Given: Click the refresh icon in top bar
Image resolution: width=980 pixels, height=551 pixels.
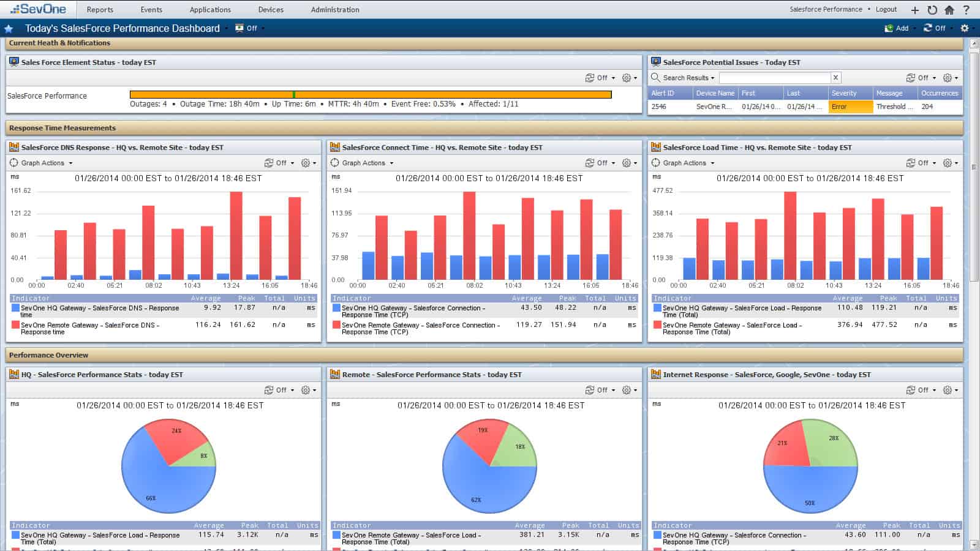Looking at the screenshot, I should pos(932,10).
